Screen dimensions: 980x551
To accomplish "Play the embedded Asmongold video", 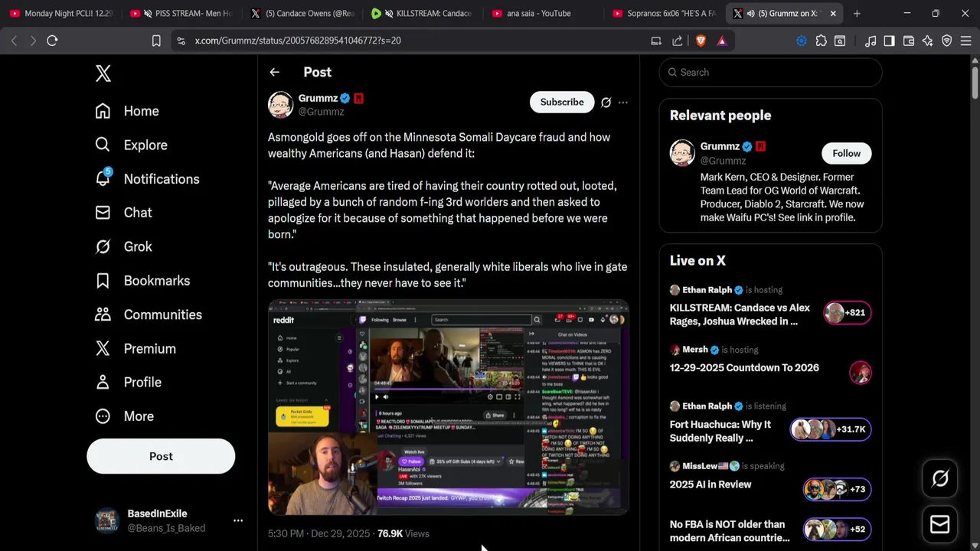I will 448,407.
